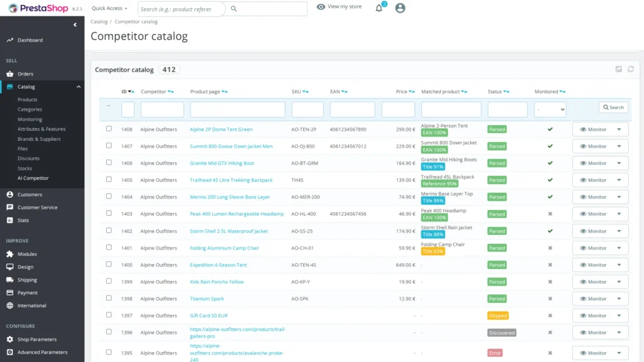Tick the checkbox for row 1399
This screenshot has height=362, width=644.
[x=109, y=281]
